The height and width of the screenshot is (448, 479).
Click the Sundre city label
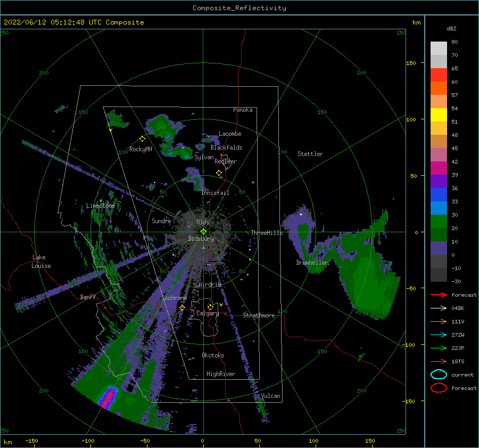coord(161,221)
